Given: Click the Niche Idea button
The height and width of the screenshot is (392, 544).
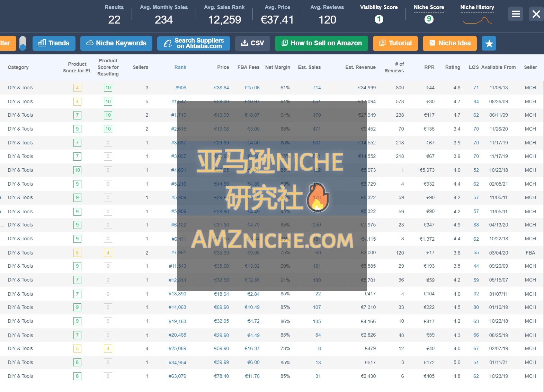Looking at the screenshot, I should coord(450,43).
